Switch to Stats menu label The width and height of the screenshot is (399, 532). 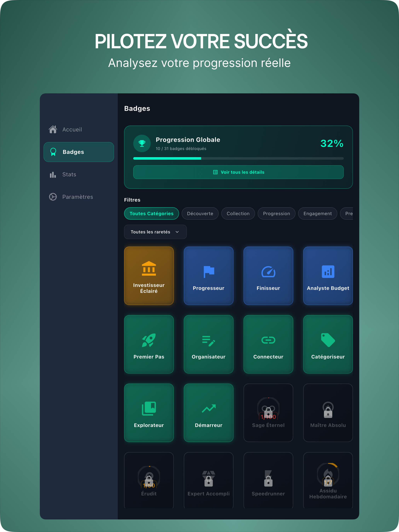(69, 174)
